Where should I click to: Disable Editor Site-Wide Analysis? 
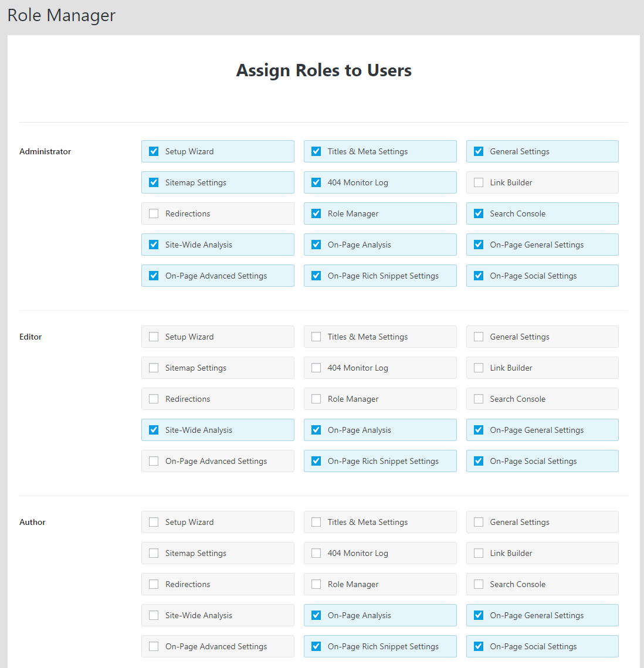click(154, 430)
